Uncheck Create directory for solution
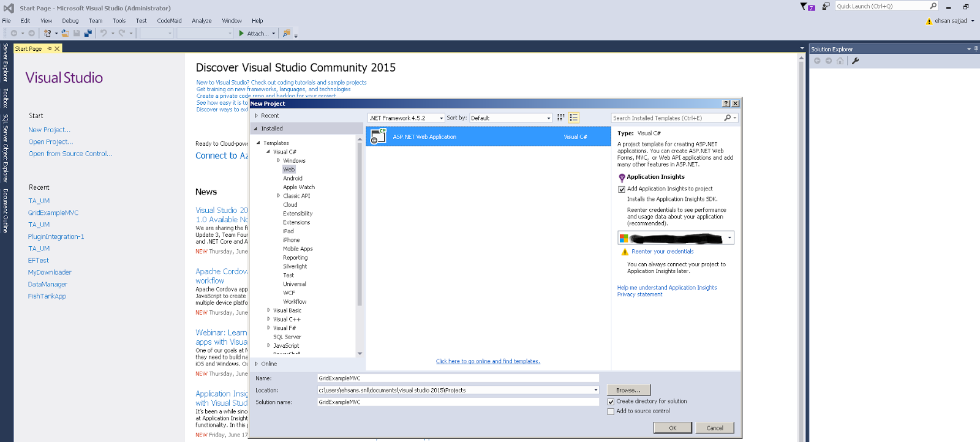 tap(611, 402)
